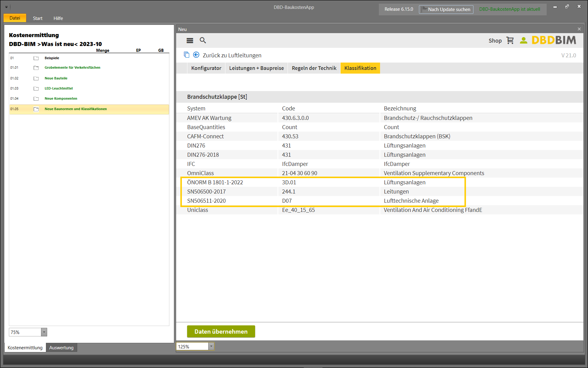The width and height of the screenshot is (588, 368).
Task: Click folder icon of Neue Komponenten row
Action: pyautogui.click(x=36, y=99)
